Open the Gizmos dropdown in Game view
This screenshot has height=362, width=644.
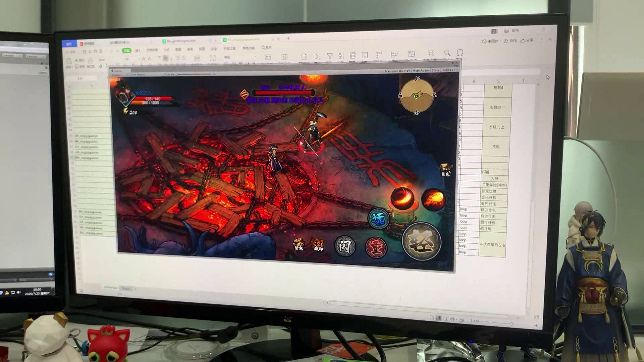pos(449,70)
